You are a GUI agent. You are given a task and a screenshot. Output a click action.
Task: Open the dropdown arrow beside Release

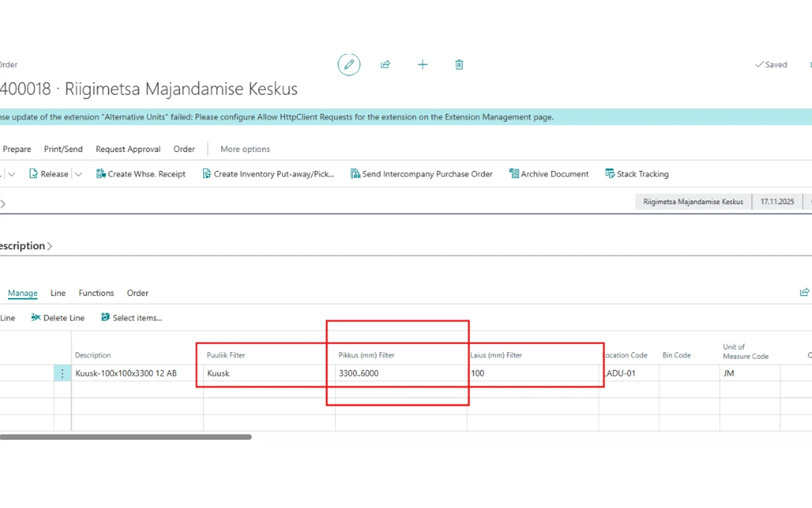(78, 174)
